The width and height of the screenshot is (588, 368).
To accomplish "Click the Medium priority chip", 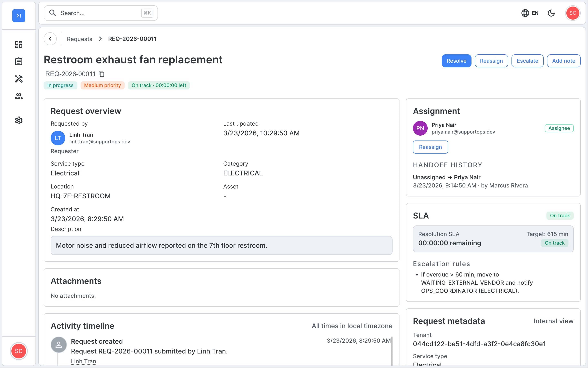I will (x=102, y=85).
